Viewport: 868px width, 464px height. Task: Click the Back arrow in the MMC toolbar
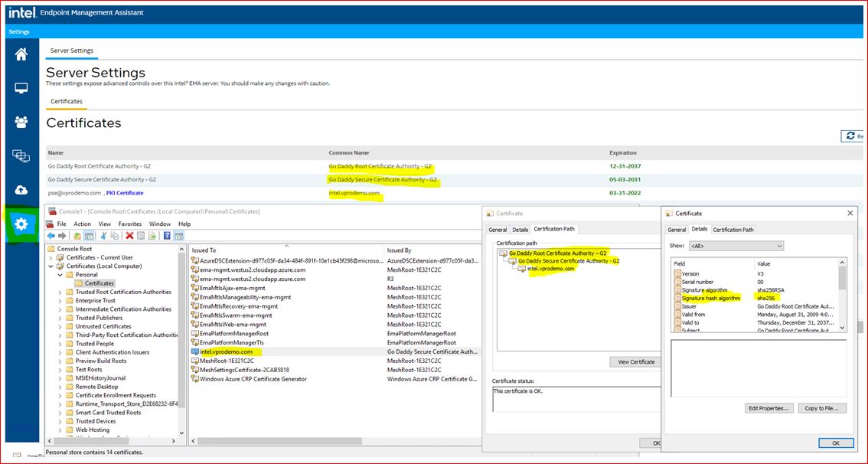[51, 237]
